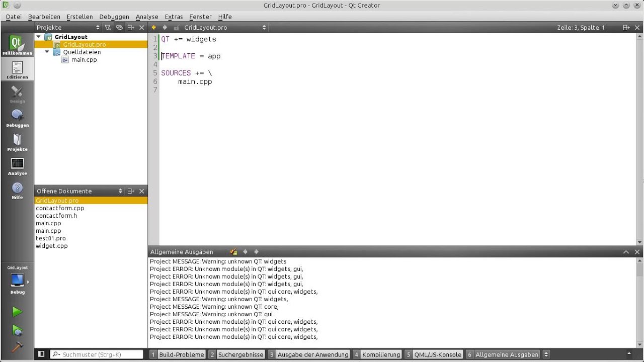Screen dimensions: 644x362
Task: Collapse the GridLayout project tree node
Action: (39, 37)
